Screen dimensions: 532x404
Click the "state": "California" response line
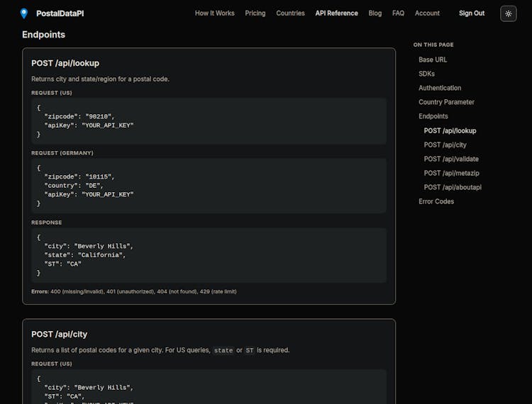click(x=85, y=255)
